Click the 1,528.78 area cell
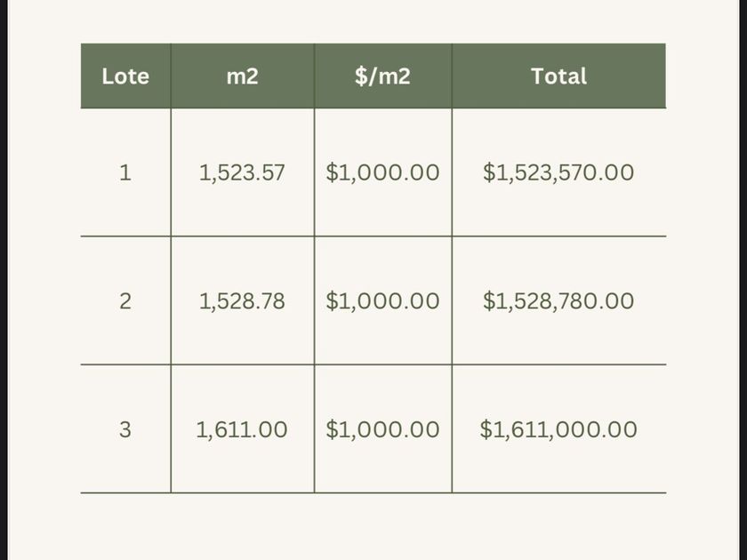 (x=242, y=300)
